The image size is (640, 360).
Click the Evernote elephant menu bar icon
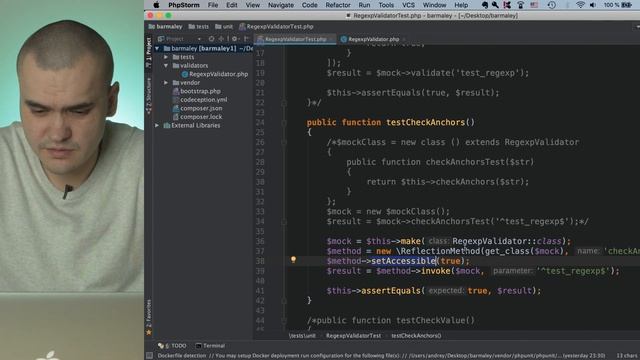(484, 5)
